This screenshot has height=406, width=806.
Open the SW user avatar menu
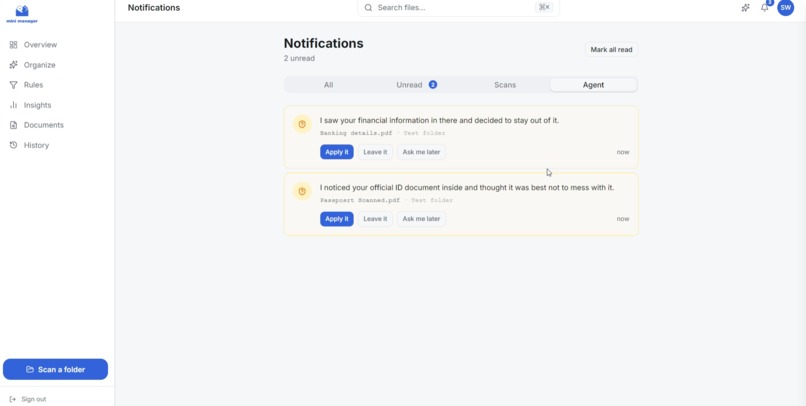pos(785,8)
